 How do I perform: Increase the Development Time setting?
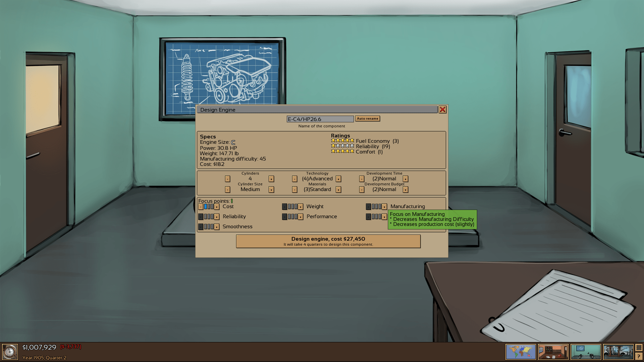point(406,179)
